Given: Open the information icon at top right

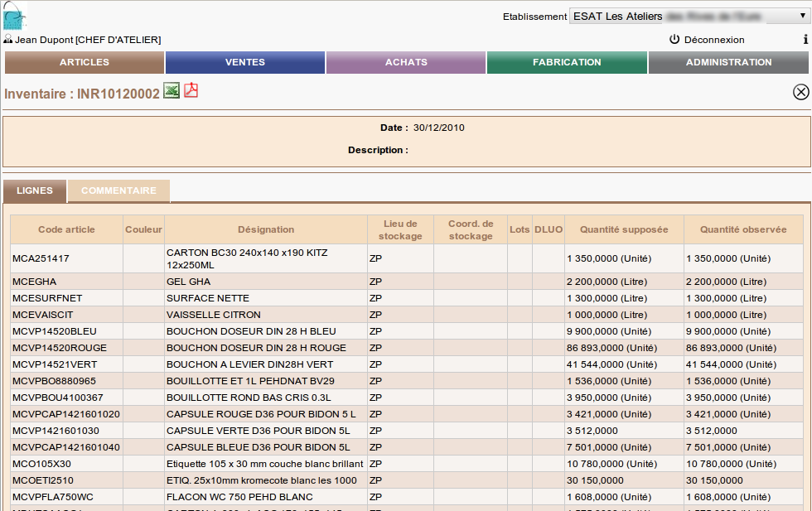Looking at the screenshot, I should (805, 40).
